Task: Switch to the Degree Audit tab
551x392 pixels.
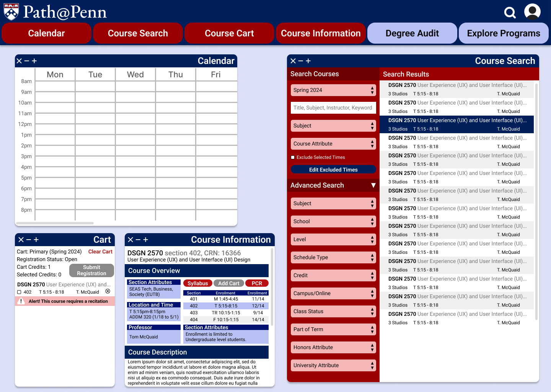Action: coord(412,33)
